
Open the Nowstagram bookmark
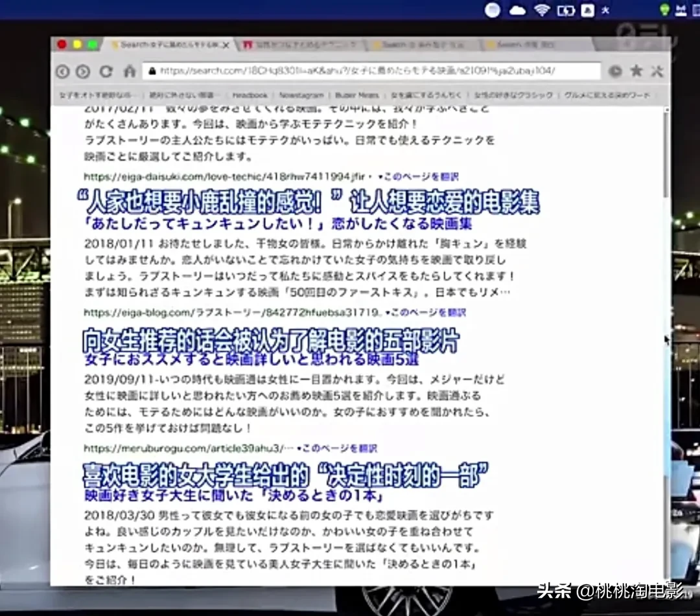point(301,95)
